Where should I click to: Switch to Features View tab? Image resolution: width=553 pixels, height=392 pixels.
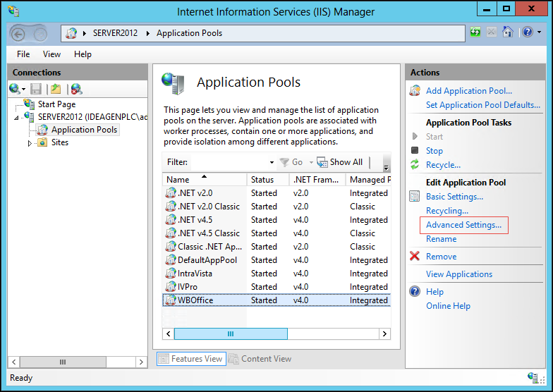pos(191,359)
